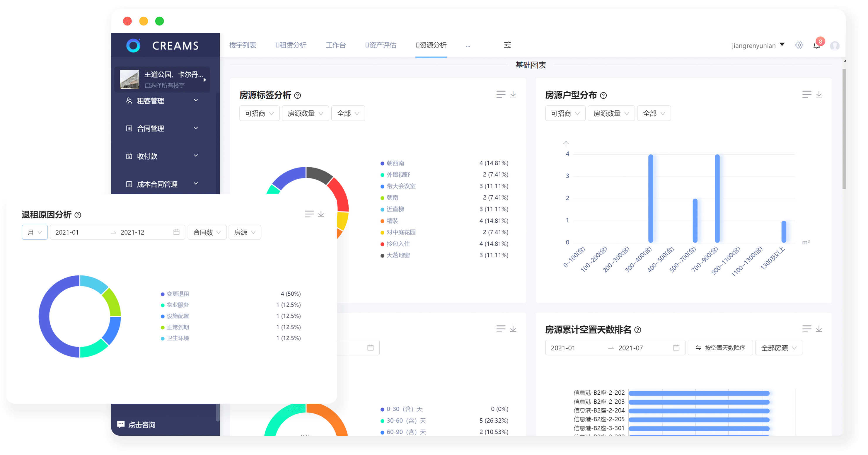Switch to 工作台 tab

coord(336,45)
